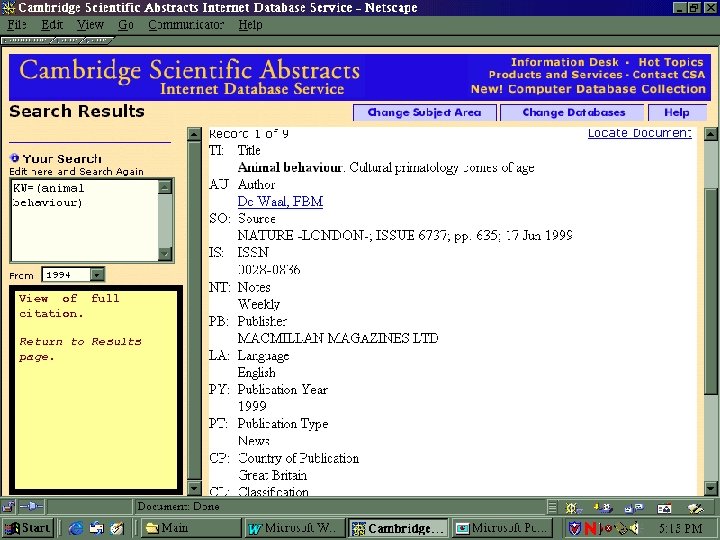Screen dimensions: 720x540
Task: Click the ISSN value 0028-0836
Action: [x=269, y=270]
